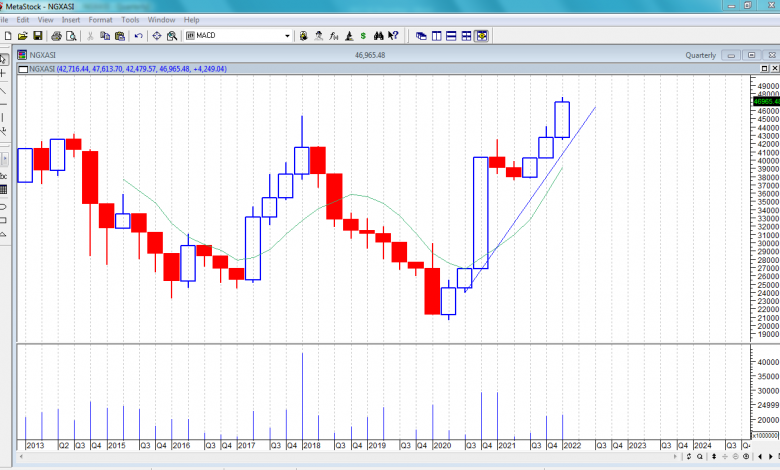
Task: Toggle the highlighted window layout button
Action: (x=482, y=36)
